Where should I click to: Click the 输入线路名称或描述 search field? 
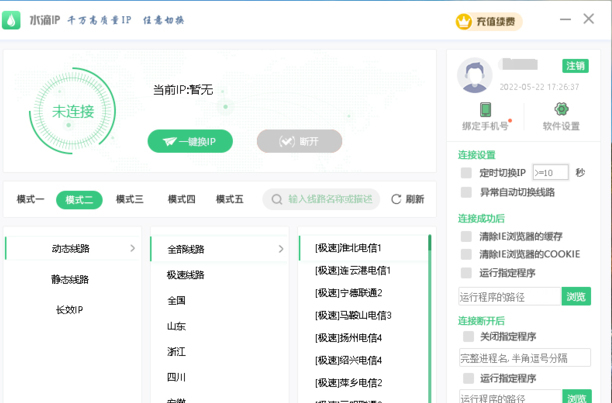[321, 199]
